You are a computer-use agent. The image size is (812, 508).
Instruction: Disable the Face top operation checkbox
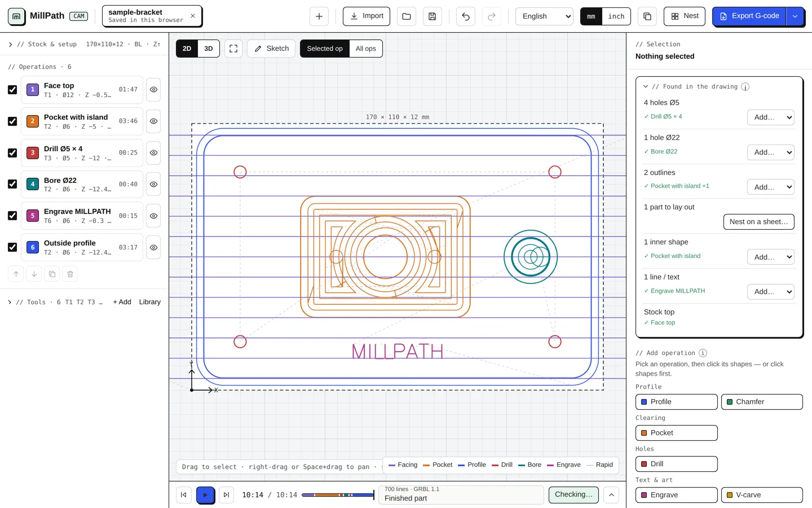pyautogui.click(x=12, y=90)
